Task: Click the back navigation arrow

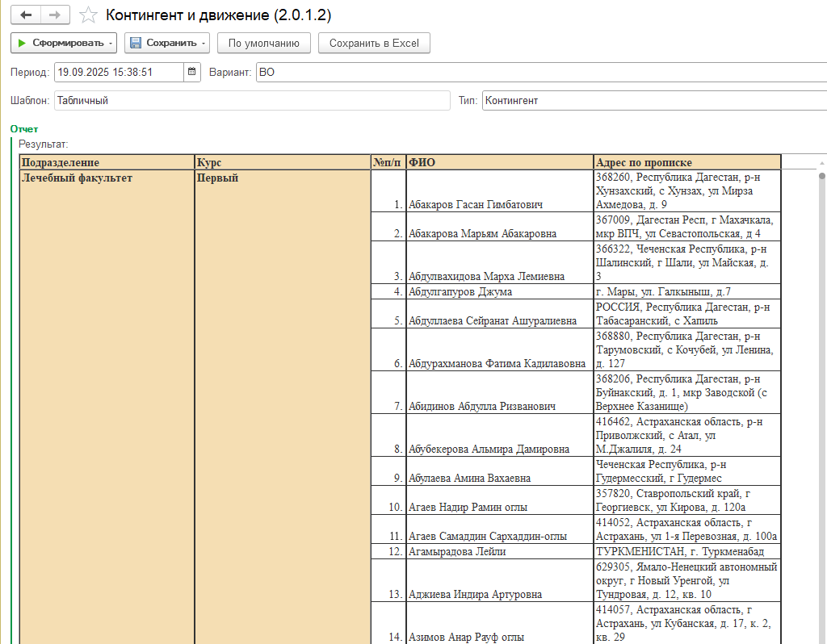Action: (x=26, y=15)
